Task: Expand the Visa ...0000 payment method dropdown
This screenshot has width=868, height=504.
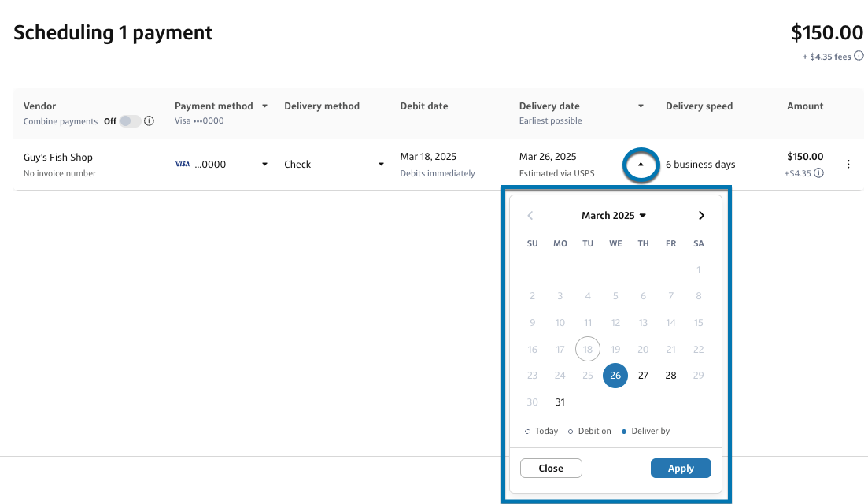Action: [x=264, y=165]
